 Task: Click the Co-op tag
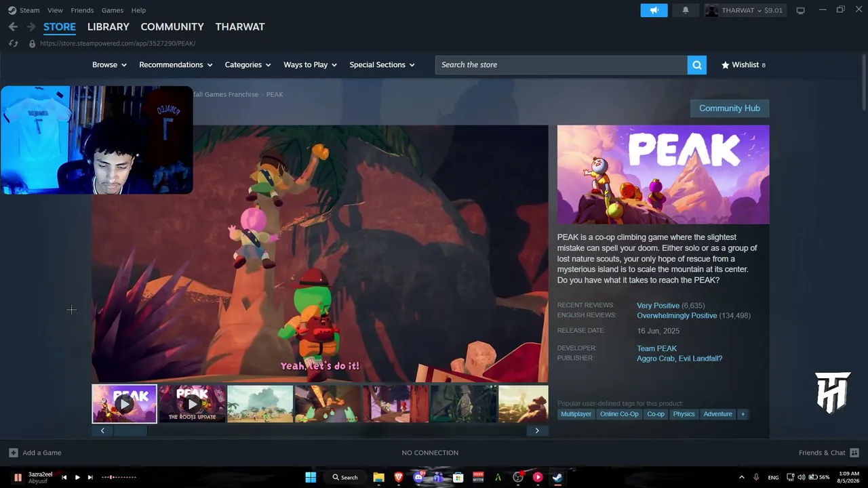coord(656,414)
